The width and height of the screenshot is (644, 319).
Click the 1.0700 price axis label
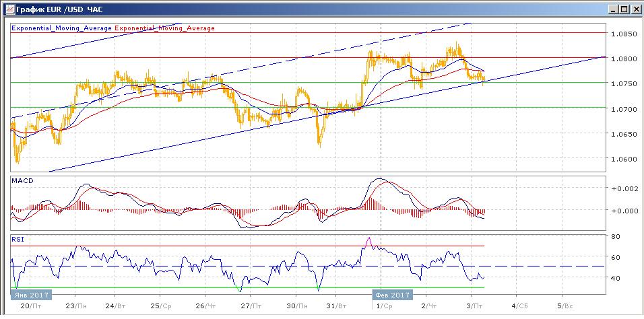coord(624,108)
